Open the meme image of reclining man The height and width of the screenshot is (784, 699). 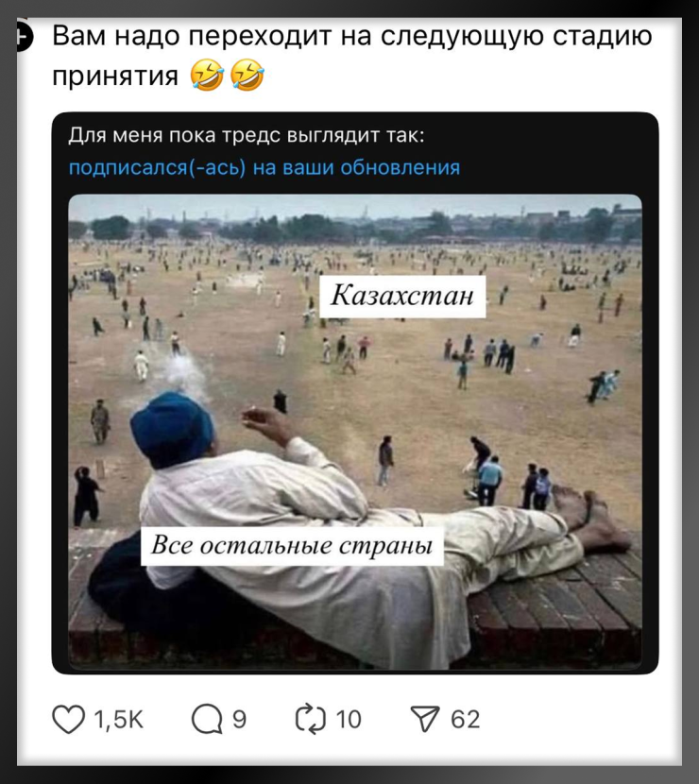355,432
